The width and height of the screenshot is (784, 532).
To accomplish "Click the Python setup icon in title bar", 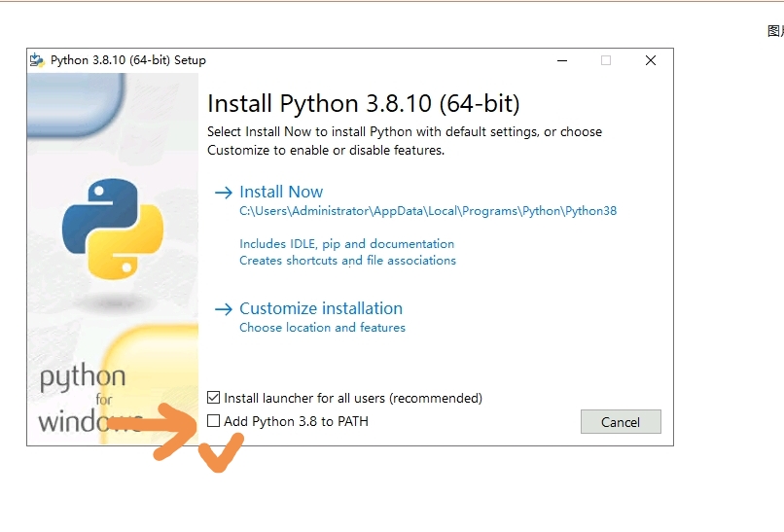I will point(37,60).
